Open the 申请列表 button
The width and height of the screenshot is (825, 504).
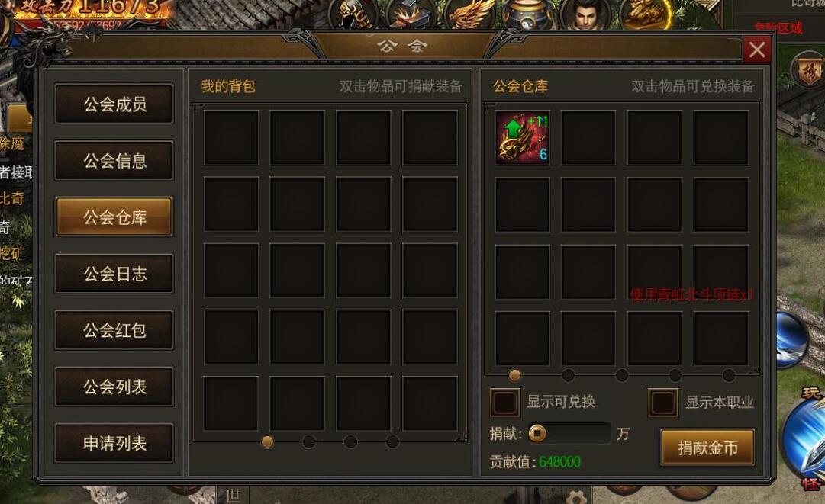(x=114, y=443)
